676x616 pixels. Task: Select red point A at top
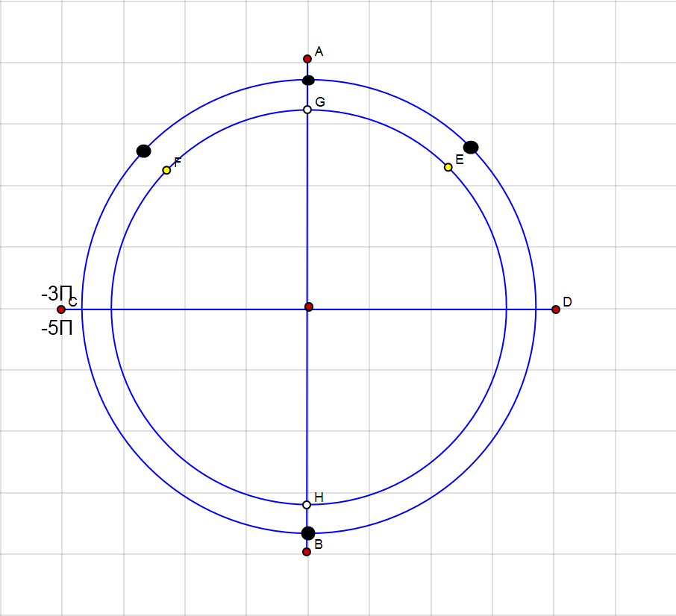coord(307,59)
